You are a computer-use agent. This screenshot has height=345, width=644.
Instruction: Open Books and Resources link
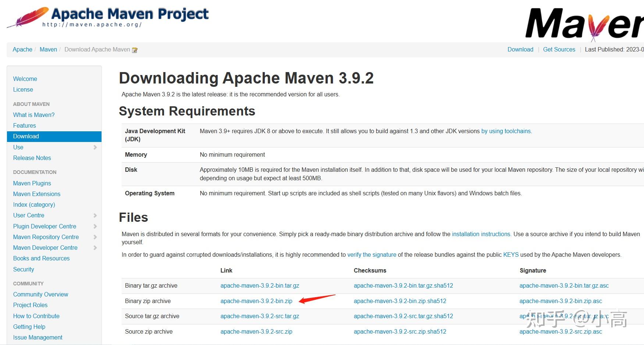tap(42, 258)
